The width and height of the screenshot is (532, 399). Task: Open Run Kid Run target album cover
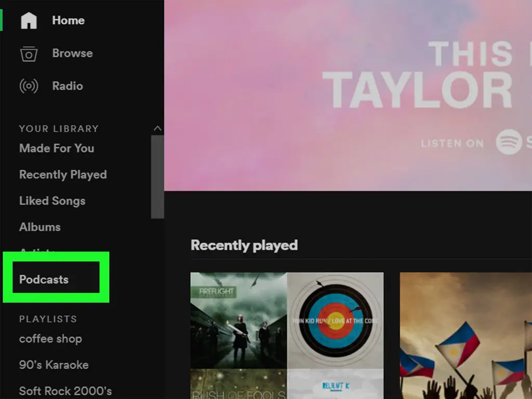335,321
